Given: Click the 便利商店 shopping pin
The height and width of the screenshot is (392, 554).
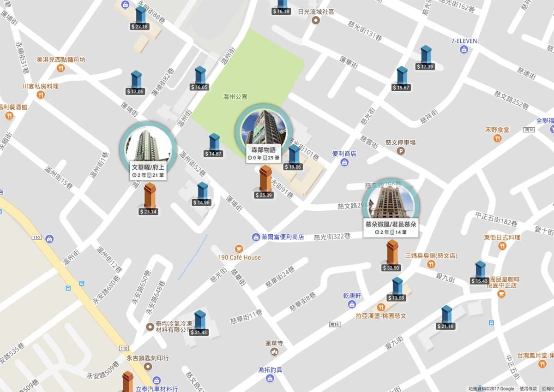Looking at the screenshot, I should pyautogui.click(x=344, y=162).
